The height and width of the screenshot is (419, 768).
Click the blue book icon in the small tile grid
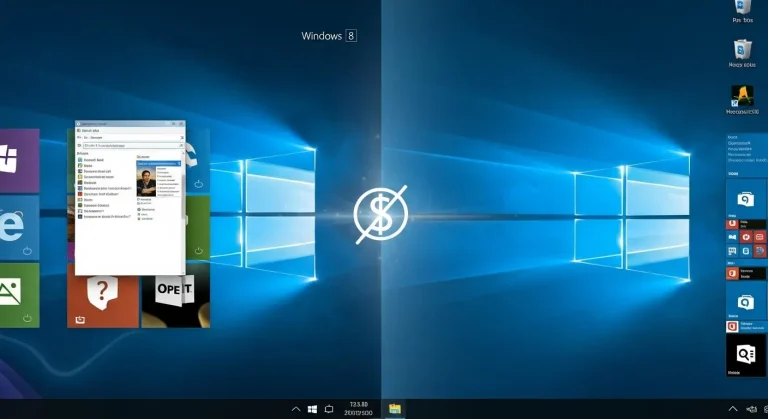732,237
